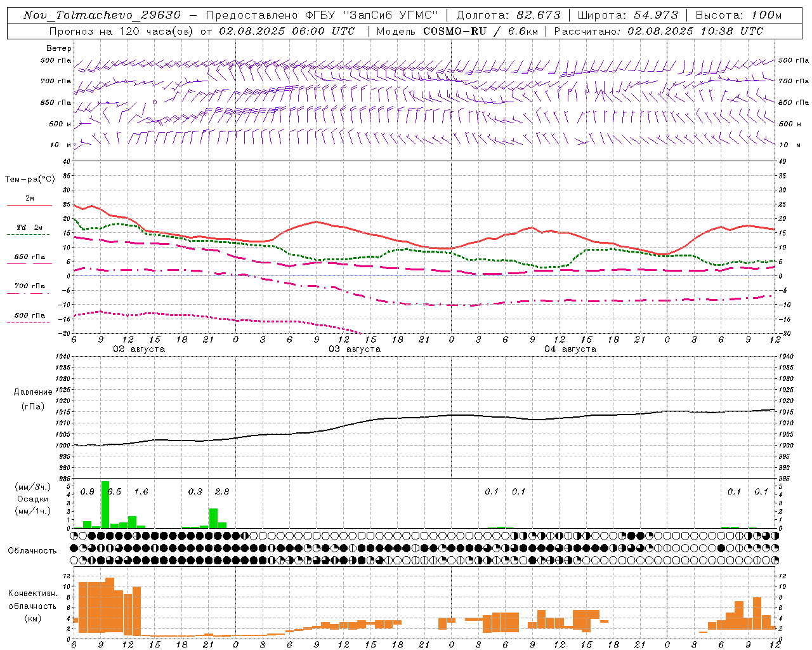Screen dimensions: 812x650
Task: Click the "(мм/1ч.)" unit label
Action: (x=33, y=510)
